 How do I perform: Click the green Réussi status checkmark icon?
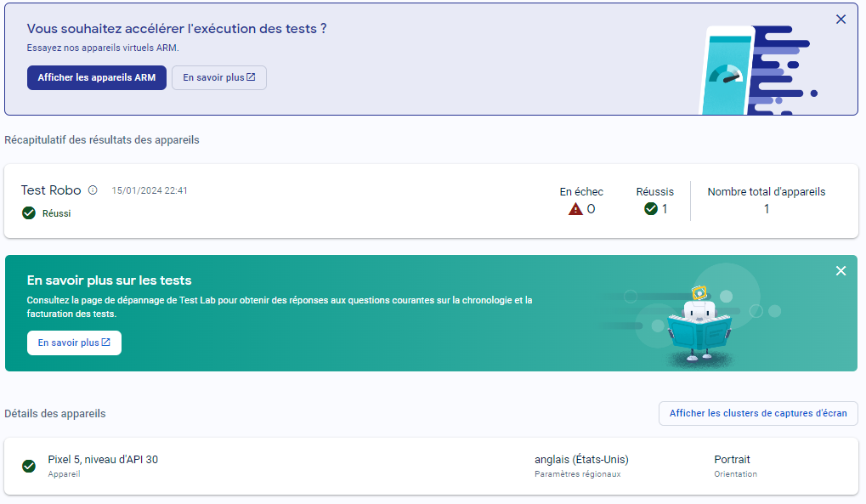click(x=28, y=213)
